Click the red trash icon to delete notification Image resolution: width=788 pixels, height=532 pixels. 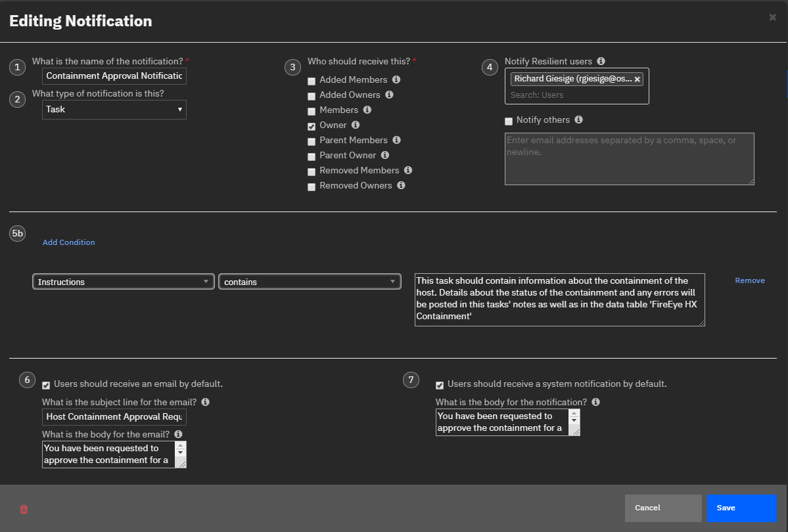click(24, 508)
